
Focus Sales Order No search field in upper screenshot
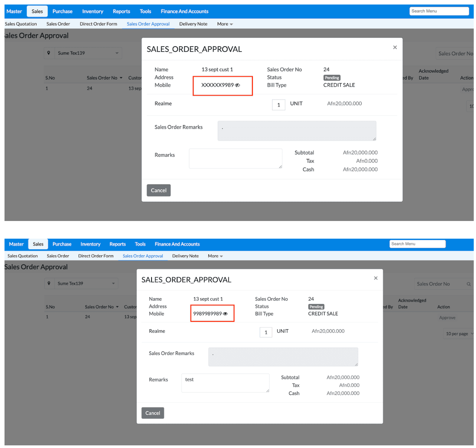454,53
